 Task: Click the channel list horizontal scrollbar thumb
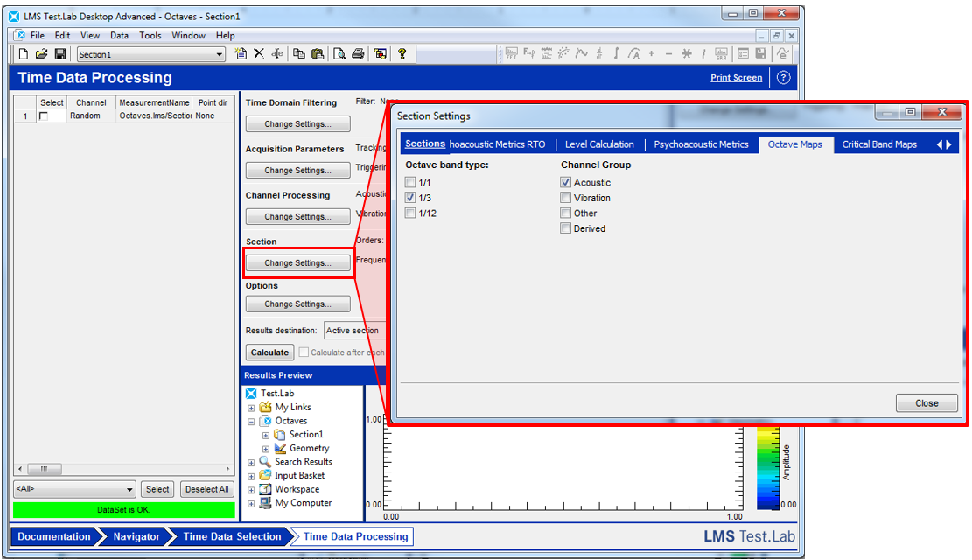44,469
